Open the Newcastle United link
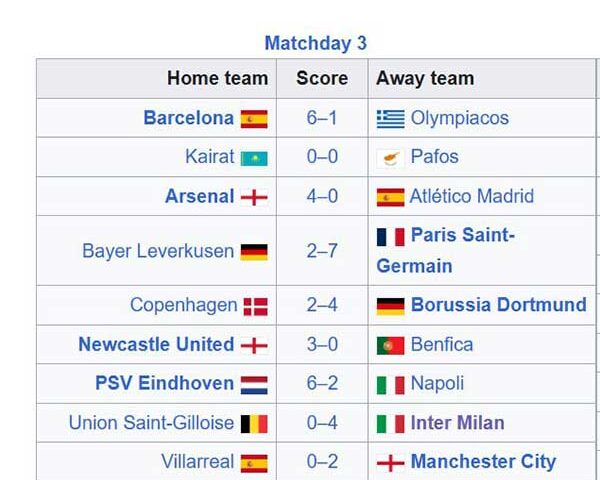600x480 pixels. (156, 344)
